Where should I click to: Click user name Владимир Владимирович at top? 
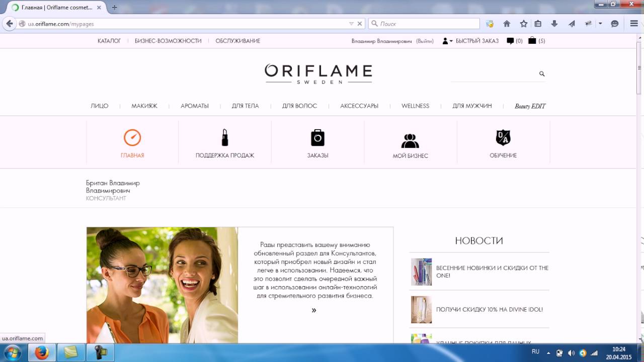pos(381,41)
